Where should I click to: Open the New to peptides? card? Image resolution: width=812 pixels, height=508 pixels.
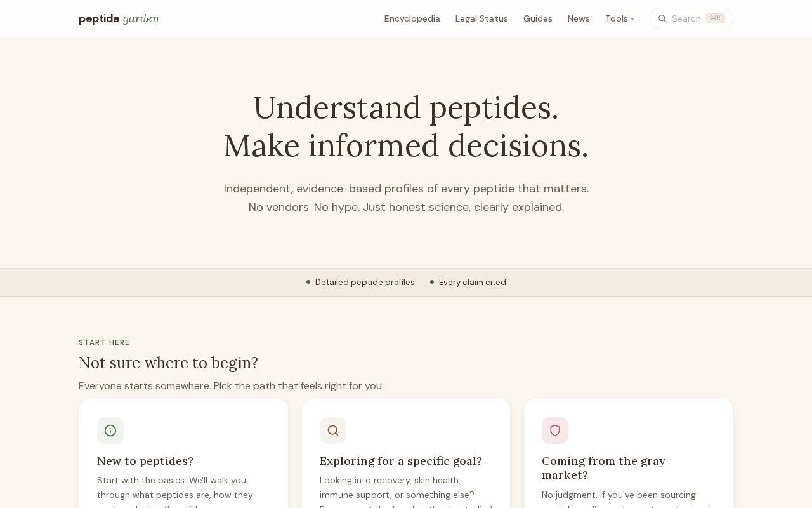pos(183,453)
